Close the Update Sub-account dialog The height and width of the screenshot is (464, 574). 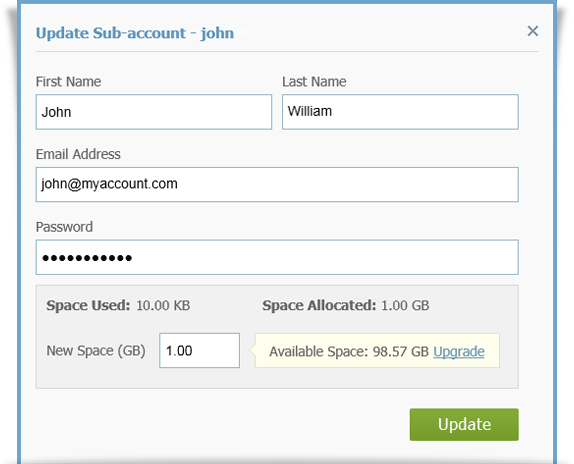coord(533,31)
